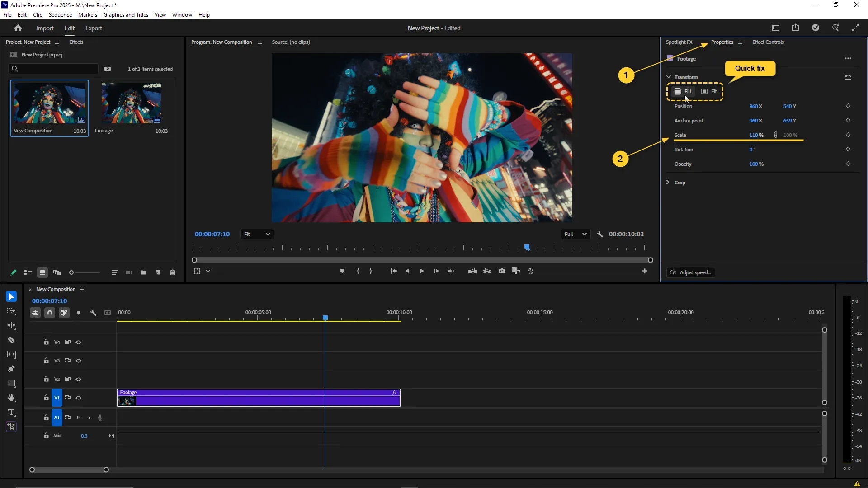Click the Home icon
The image size is (868, 488).
18,28
